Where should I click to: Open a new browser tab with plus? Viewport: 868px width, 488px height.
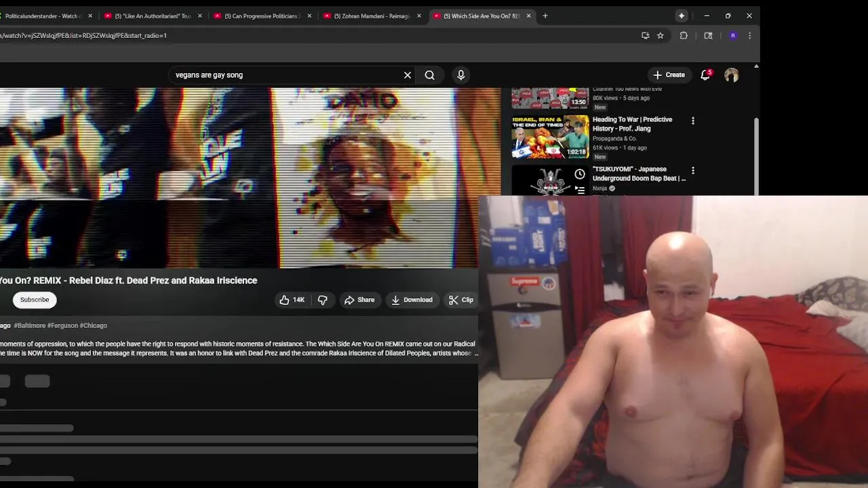(545, 16)
